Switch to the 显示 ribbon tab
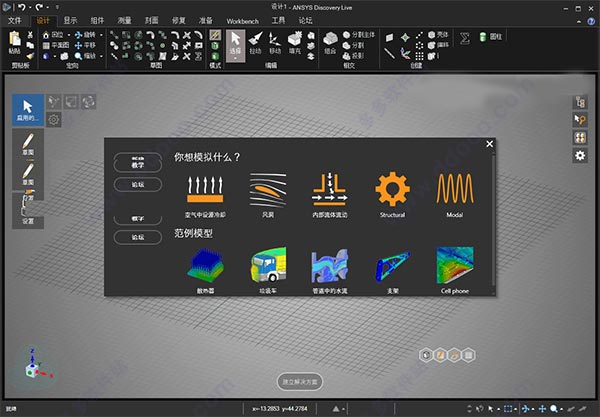The height and width of the screenshot is (417, 600). coord(70,20)
